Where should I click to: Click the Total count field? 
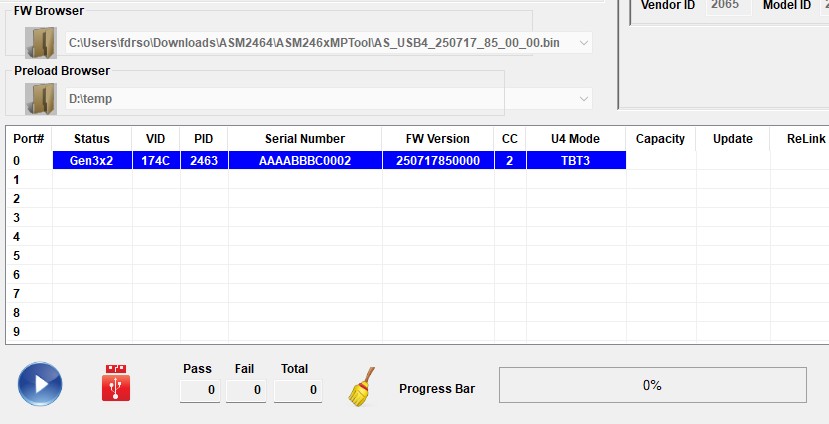click(x=297, y=390)
